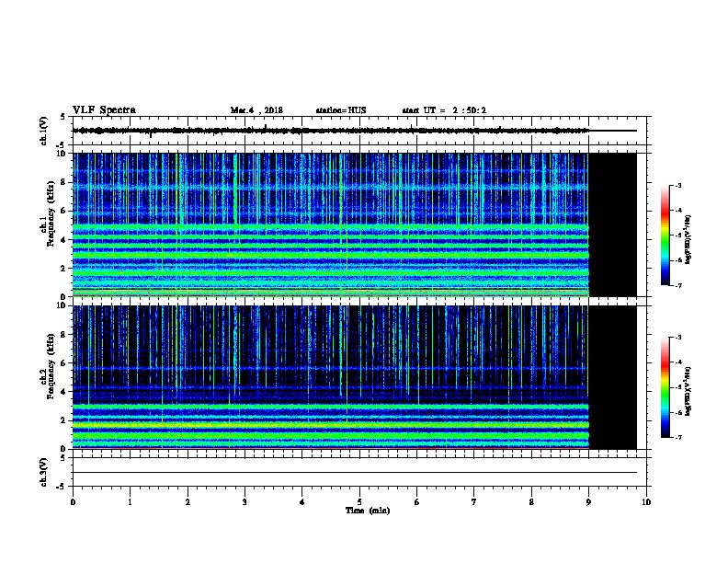Image resolution: width=728 pixels, height=563 pixels.
Task: Click the "-3" value on ch.2 color bar
Action: click(x=677, y=338)
